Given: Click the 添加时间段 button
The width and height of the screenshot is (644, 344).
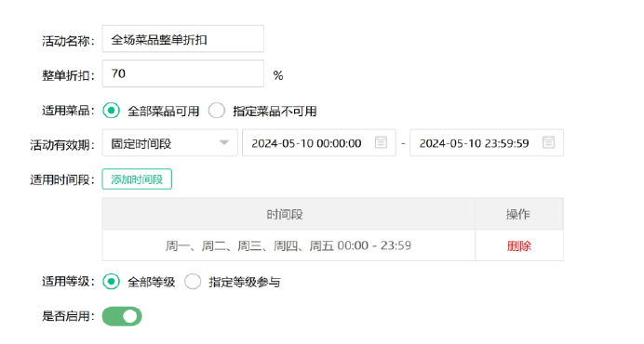Looking at the screenshot, I should pos(137,179).
